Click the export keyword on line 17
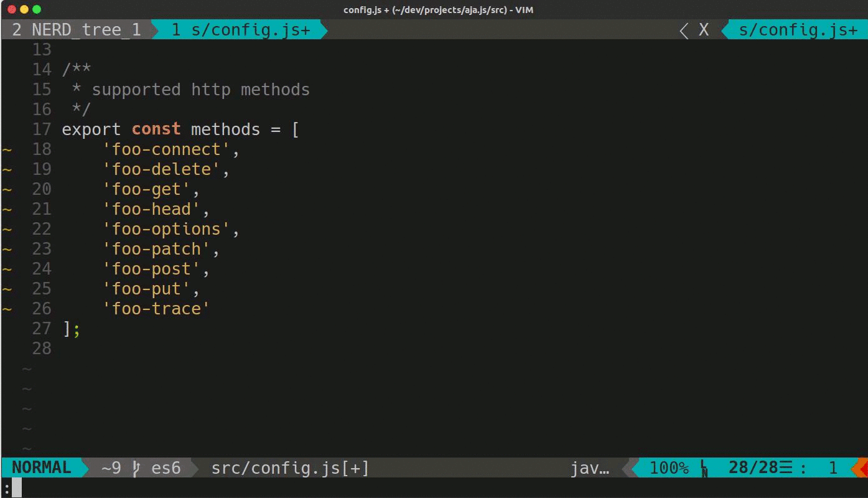868x498 pixels. click(91, 130)
